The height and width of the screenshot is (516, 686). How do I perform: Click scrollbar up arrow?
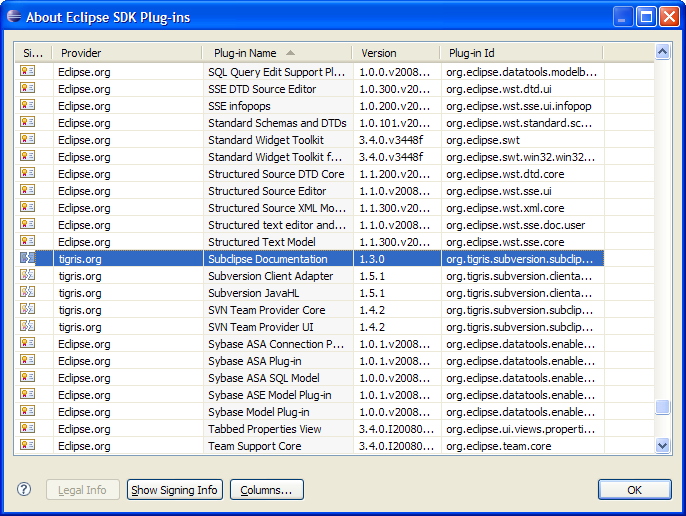tap(662, 52)
